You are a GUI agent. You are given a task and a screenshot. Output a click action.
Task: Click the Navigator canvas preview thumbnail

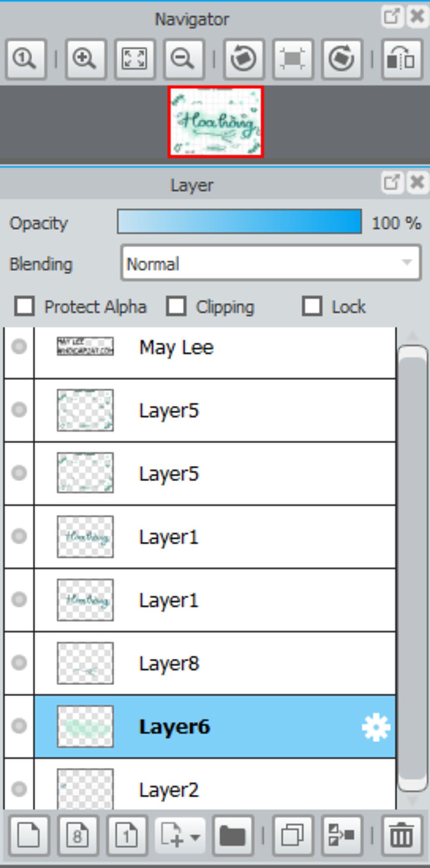point(216,122)
